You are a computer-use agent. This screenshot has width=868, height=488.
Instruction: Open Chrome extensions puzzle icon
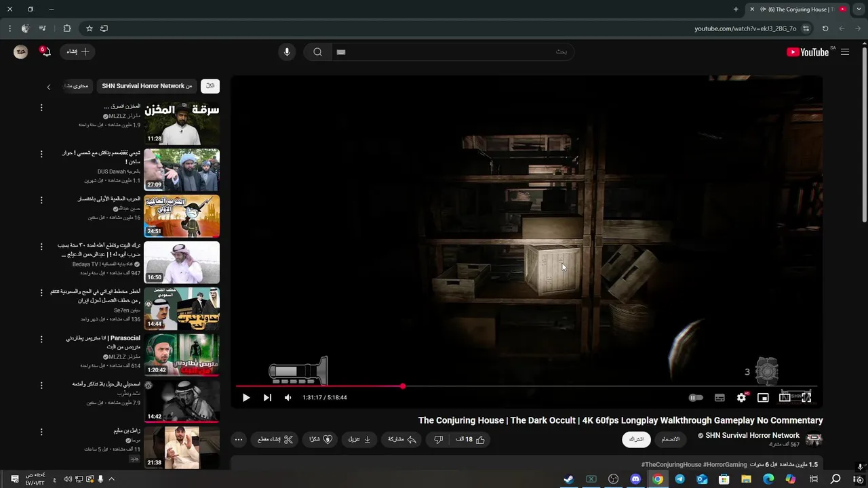coord(66,28)
